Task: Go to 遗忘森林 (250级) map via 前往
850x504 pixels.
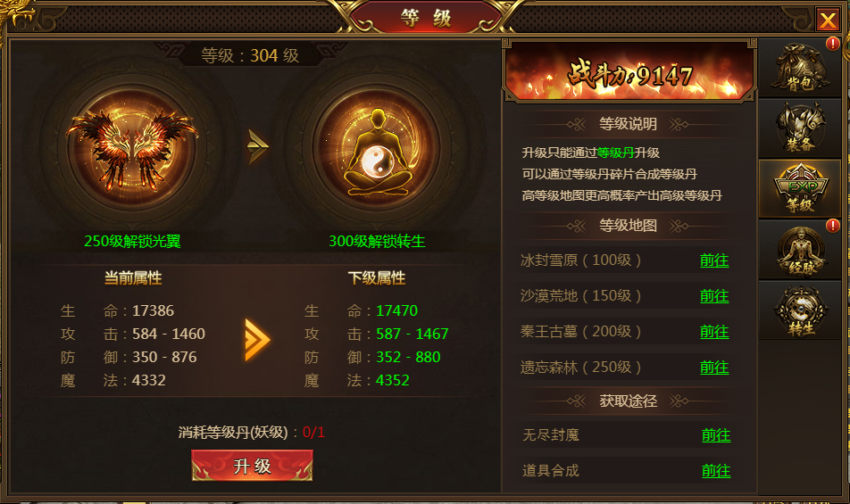Action: pyautogui.click(x=714, y=368)
